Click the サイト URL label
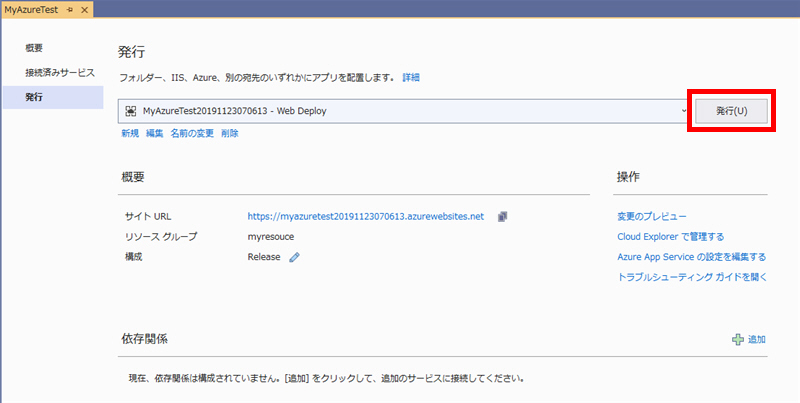The height and width of the screenshot is (403, 800). (x=148, y=216)
